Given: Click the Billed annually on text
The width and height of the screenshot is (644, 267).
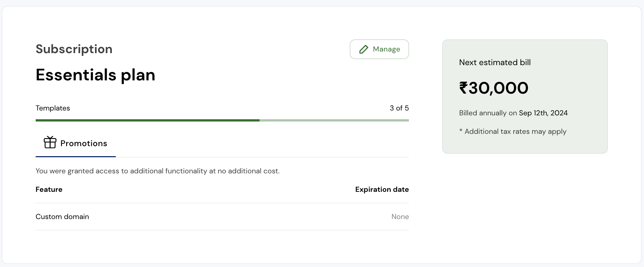Looking at the screenshot, I should (x=488, y=113).
